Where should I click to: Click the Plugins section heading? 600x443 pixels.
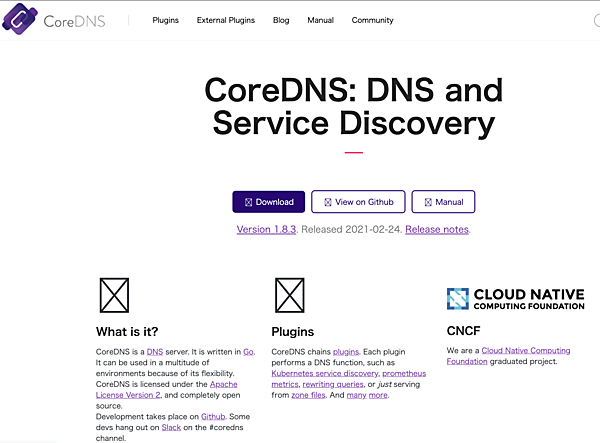(293, 332)
